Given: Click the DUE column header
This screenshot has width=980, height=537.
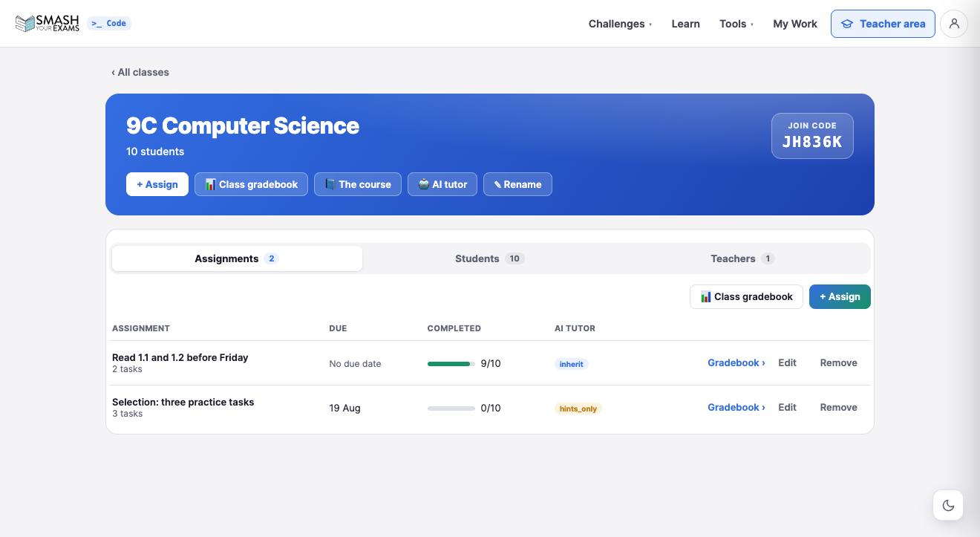Looking at the screenshot, I should pyautogui.click(x=338, y=328).
